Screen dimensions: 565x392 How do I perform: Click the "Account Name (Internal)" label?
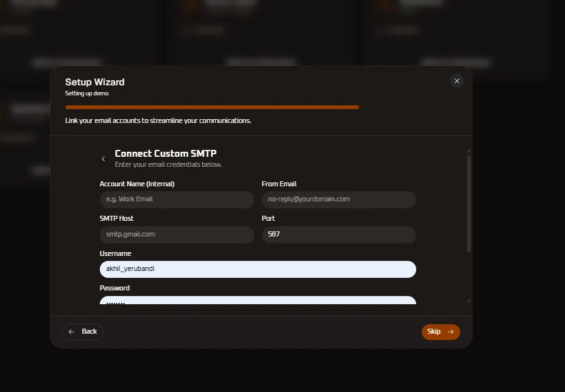(137, 184)
